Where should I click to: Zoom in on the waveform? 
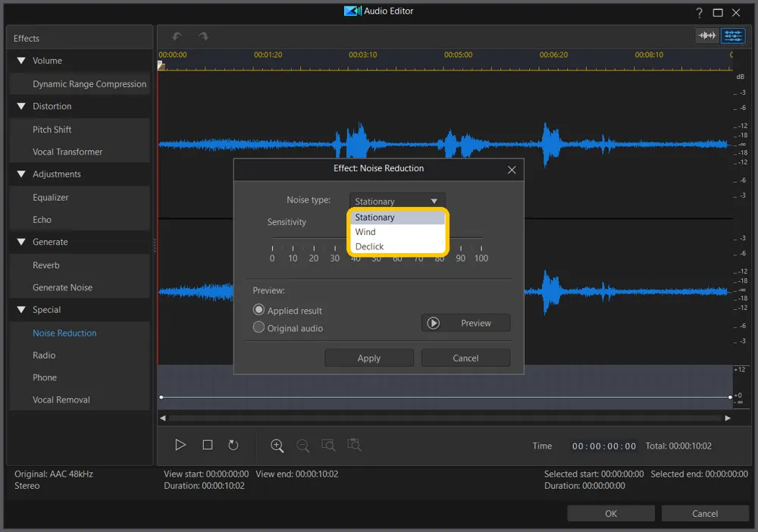pyautogui.click(x=277, y=446)
